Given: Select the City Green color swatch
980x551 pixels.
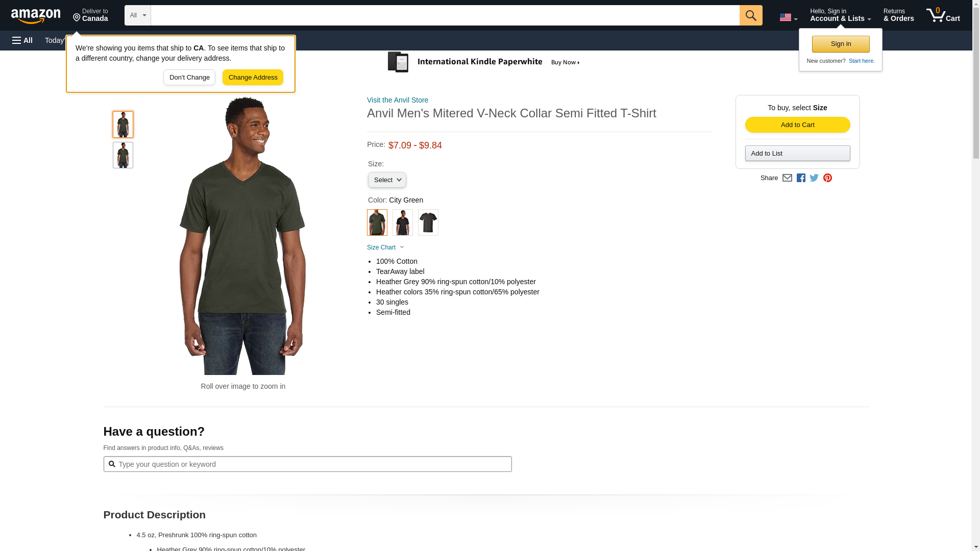Looking at the screenshot, I should click(x=377, y=222).
